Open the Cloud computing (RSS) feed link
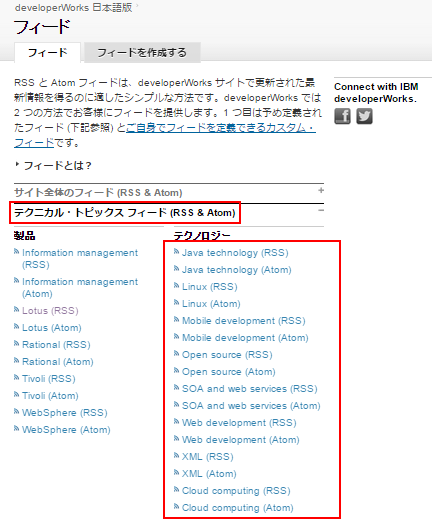Image resolution: width=432 pixels, height=523 pixels. pyautogui.click(x=236, y=491)
